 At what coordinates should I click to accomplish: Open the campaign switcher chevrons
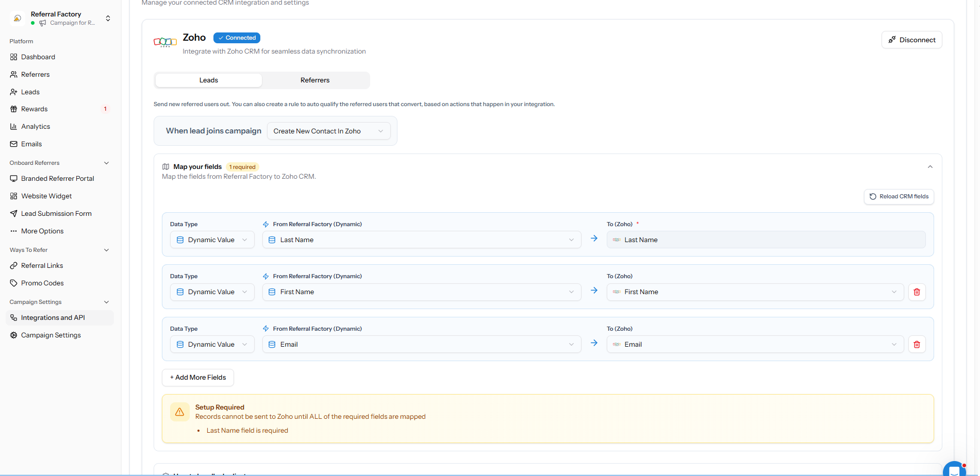point(108,19)
